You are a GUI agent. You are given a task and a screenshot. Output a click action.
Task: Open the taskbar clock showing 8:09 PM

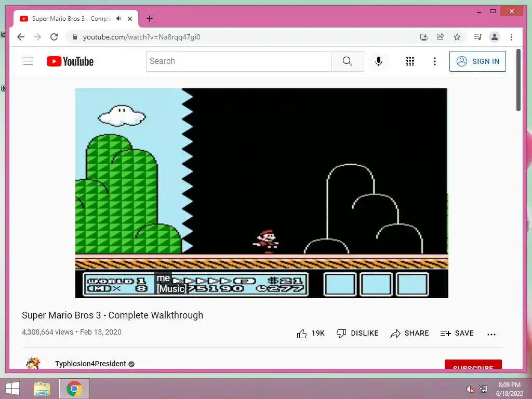tap(509, 389)
